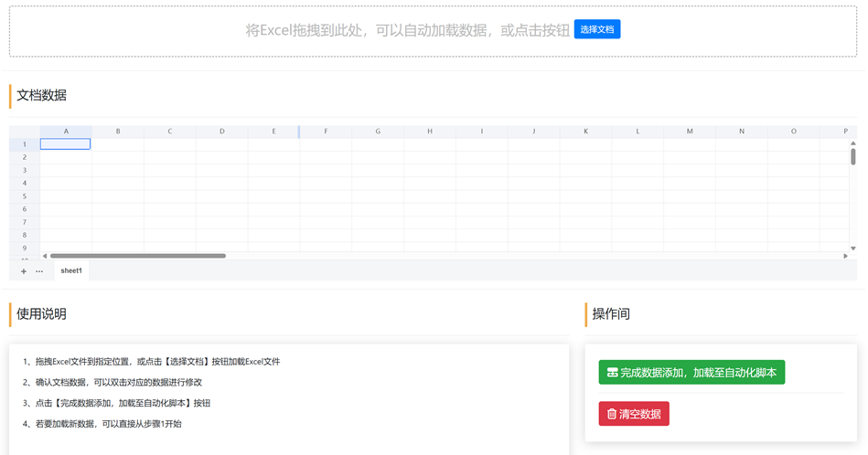The height and width of the screenshot is (455, 868).
Task: Select row 8 header
Action: pyautogui.click(x=25, y=235)
